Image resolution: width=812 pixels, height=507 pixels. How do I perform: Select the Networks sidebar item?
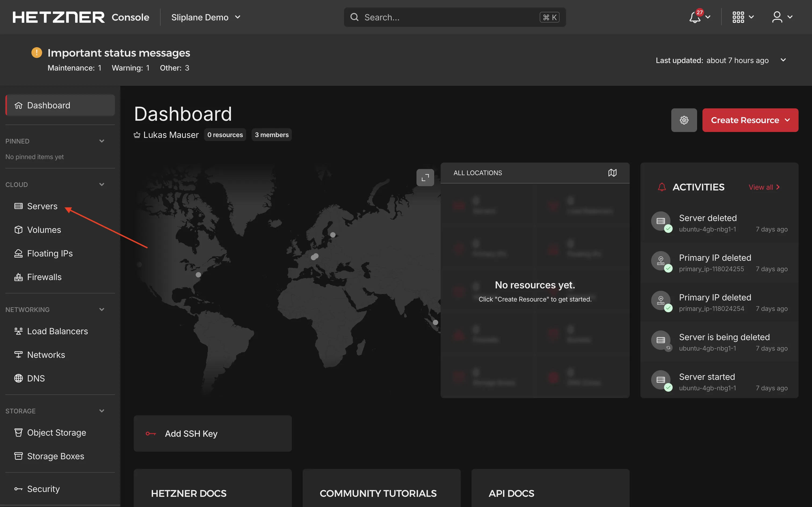click(x=46, y=354)
